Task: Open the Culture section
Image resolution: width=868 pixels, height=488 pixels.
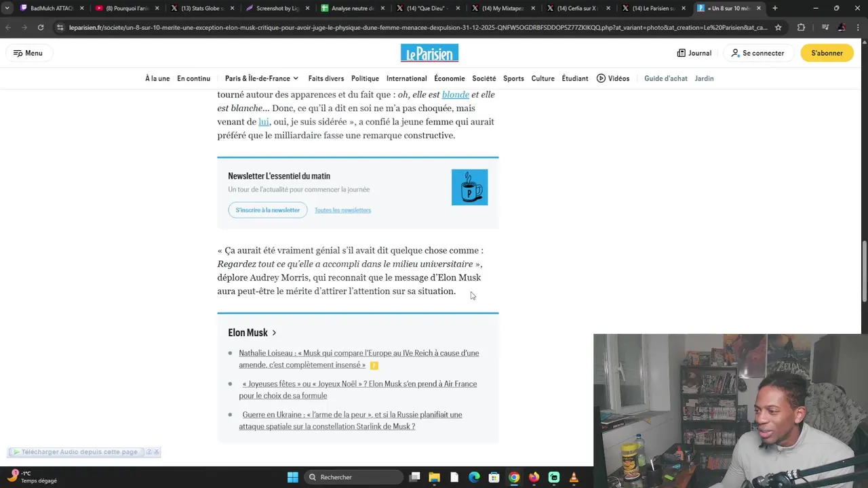Action: (x=542, y=79)
